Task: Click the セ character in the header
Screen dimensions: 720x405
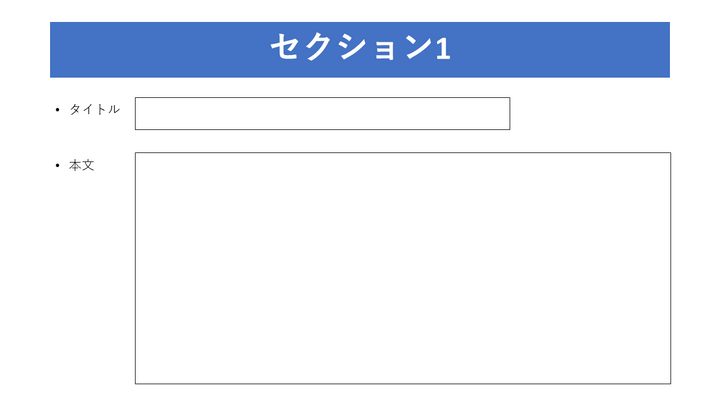Action: click(x=286, y=47)
